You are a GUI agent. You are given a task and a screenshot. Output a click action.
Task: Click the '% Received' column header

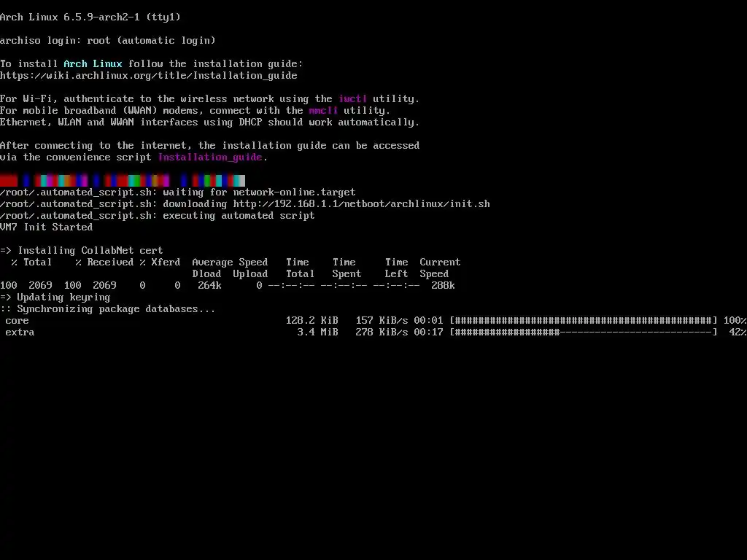click(104, 262)
